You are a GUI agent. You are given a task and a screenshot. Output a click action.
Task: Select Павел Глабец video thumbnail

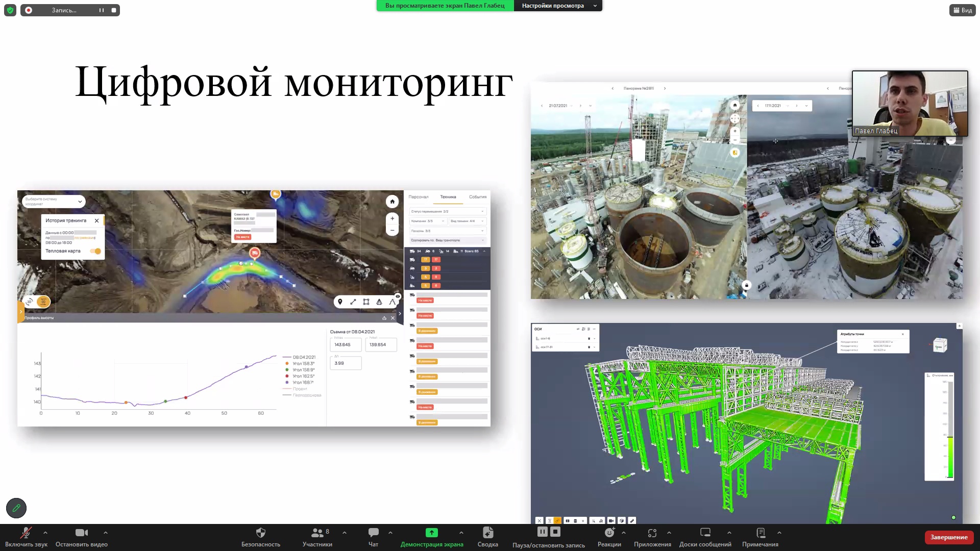(x=910, y=104)
